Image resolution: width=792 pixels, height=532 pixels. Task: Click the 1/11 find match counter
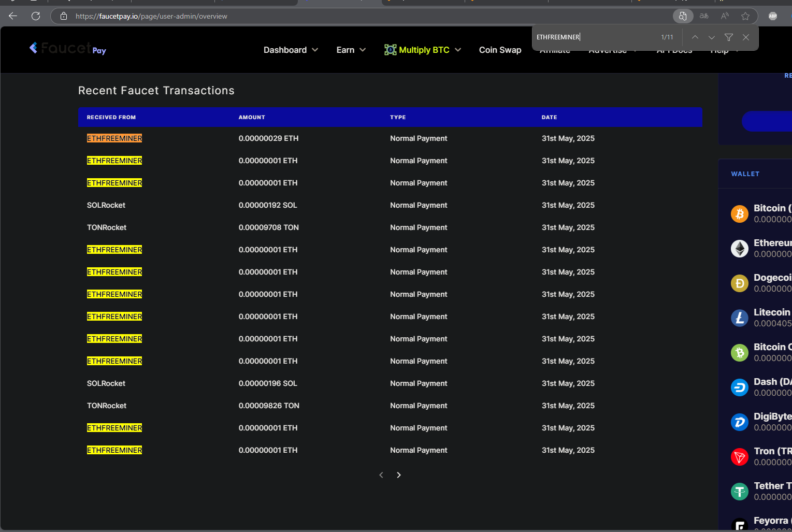click(x=667, y=37)
